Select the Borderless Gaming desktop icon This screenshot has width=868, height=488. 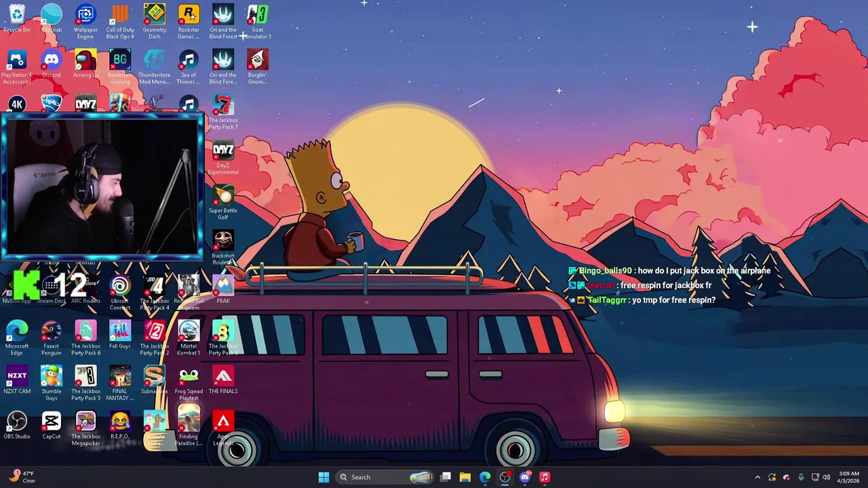tap(120, 67)
